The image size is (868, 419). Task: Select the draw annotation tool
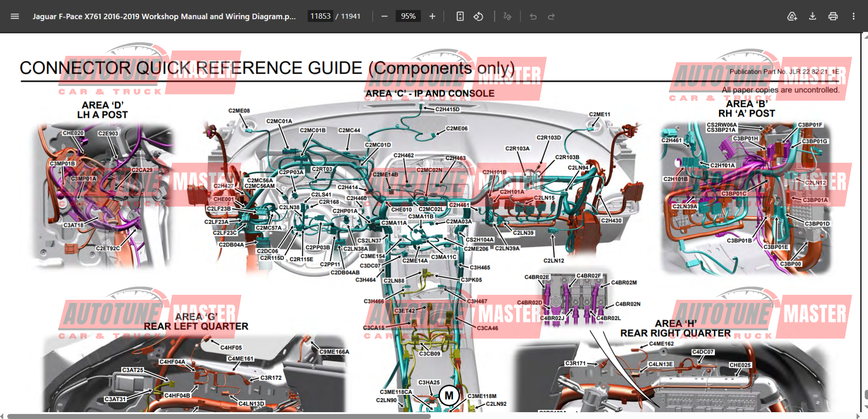click(x=508, y=16)
